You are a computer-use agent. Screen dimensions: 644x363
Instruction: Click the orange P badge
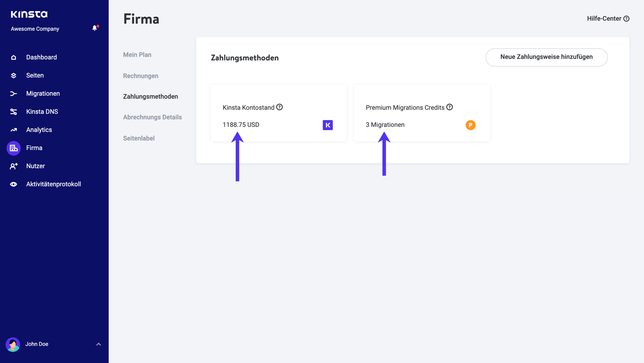point(470,125)
